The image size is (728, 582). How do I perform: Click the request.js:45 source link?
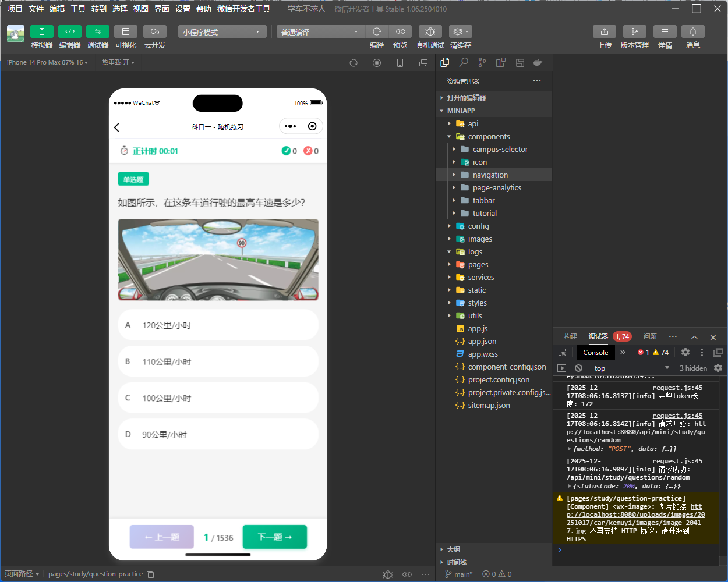tap(677, 388)
